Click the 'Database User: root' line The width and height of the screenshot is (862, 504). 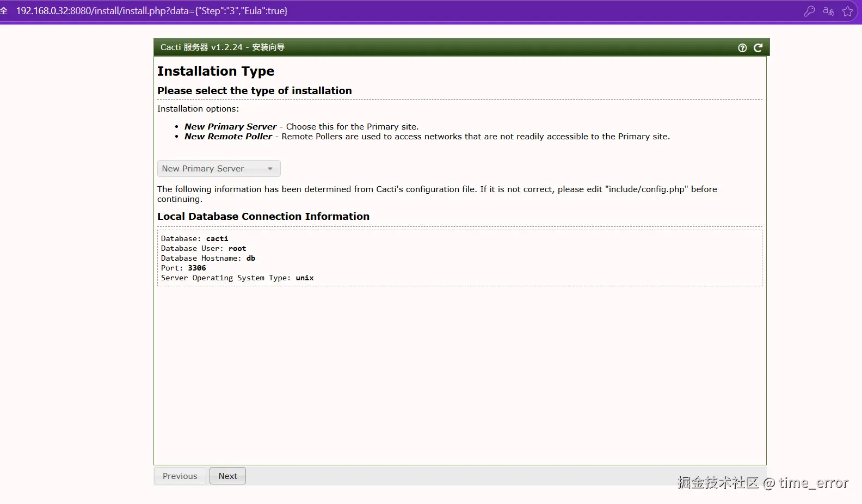coord(203,249)
